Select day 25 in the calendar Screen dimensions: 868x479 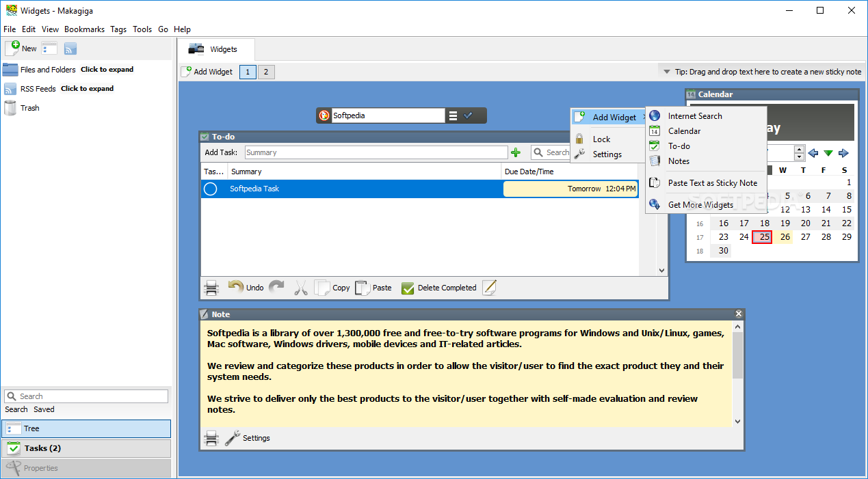click(762, 237)
